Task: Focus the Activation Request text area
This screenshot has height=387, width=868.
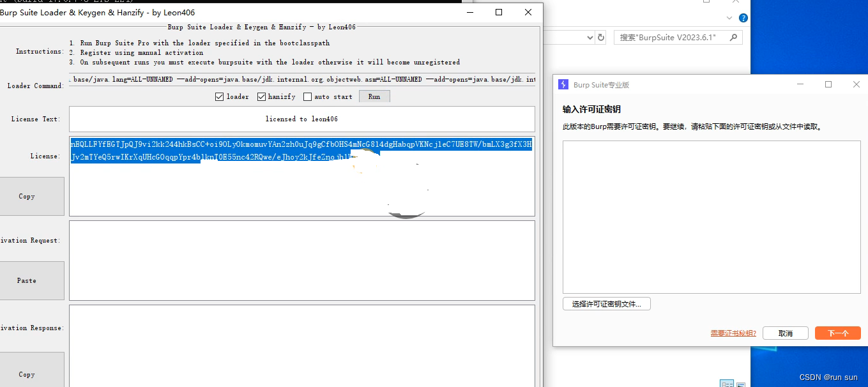Action: (302, 261)
